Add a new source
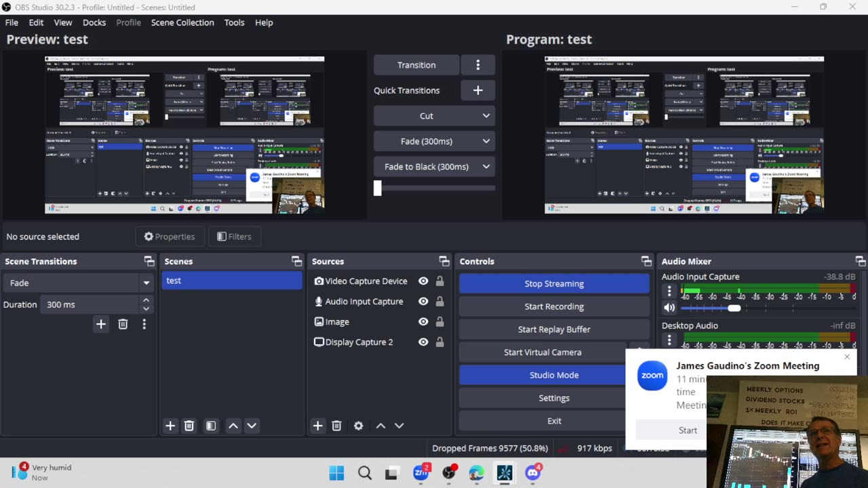 [317, 426]
